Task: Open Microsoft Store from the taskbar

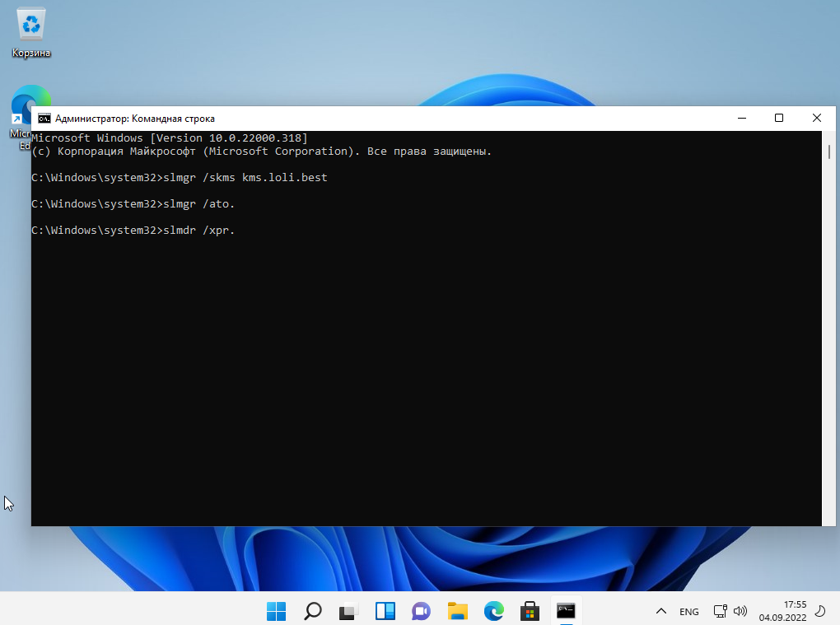Action: [x=530, y=610]
